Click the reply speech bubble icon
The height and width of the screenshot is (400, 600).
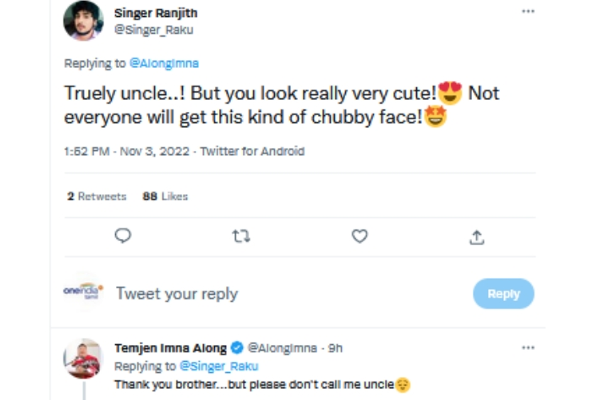(123, 236)
